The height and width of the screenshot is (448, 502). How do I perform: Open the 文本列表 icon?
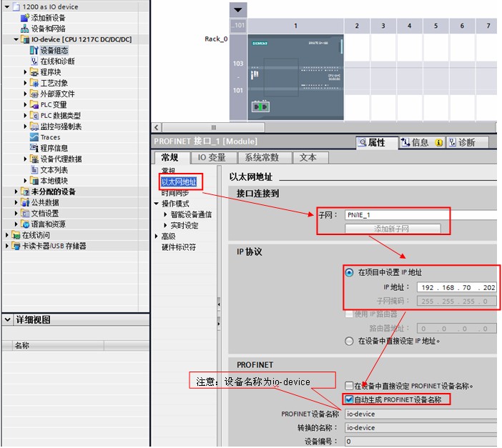pos(34,169)
